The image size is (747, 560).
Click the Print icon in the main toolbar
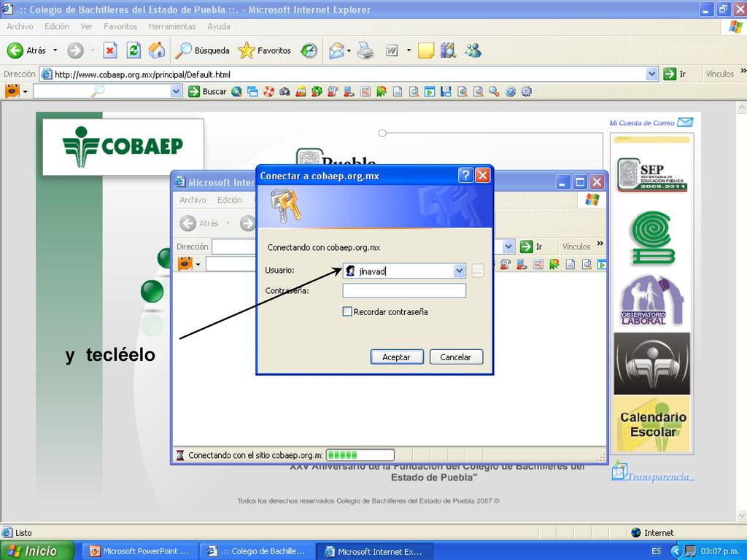pyautogui.click(x=365, y=50)
